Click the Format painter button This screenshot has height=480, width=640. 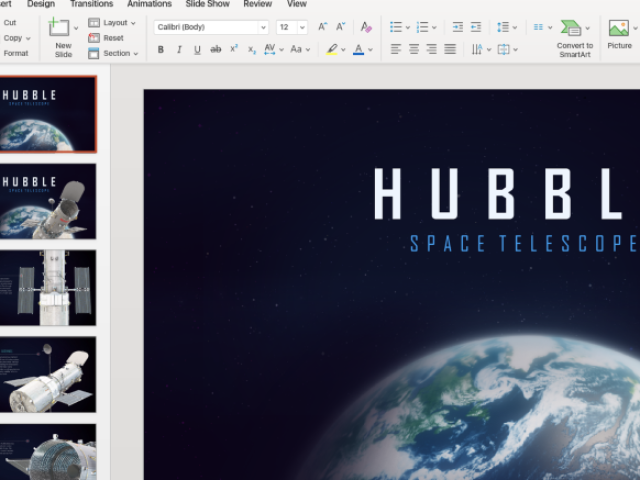[x=16, y=53]
